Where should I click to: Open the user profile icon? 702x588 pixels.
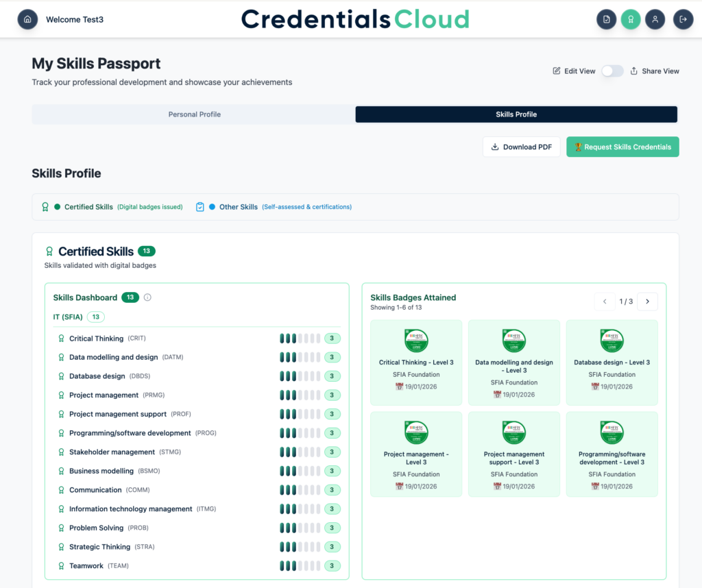click(x=655, y=19)
